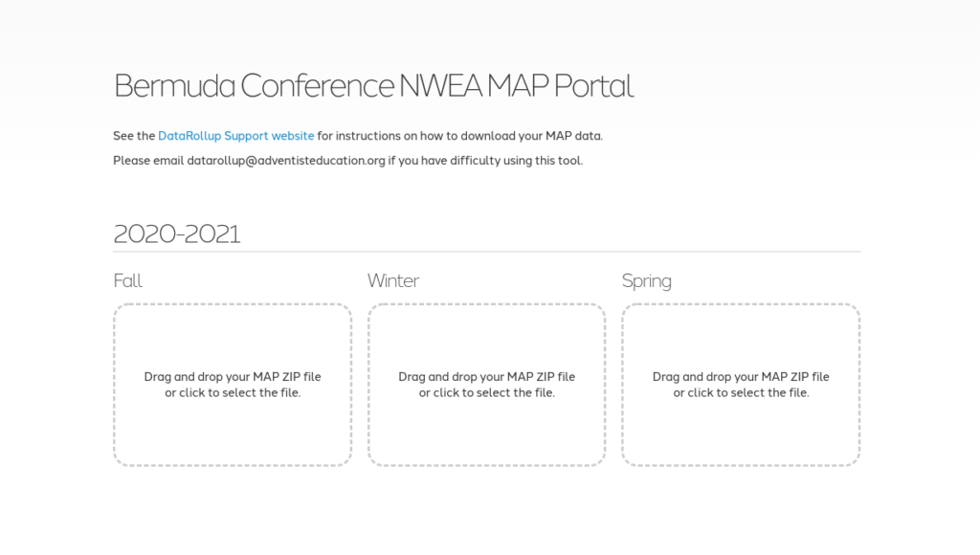This screenshot has height=555, width=980.
Task: Click the 'Please email' text
Action: coord(148,161)
